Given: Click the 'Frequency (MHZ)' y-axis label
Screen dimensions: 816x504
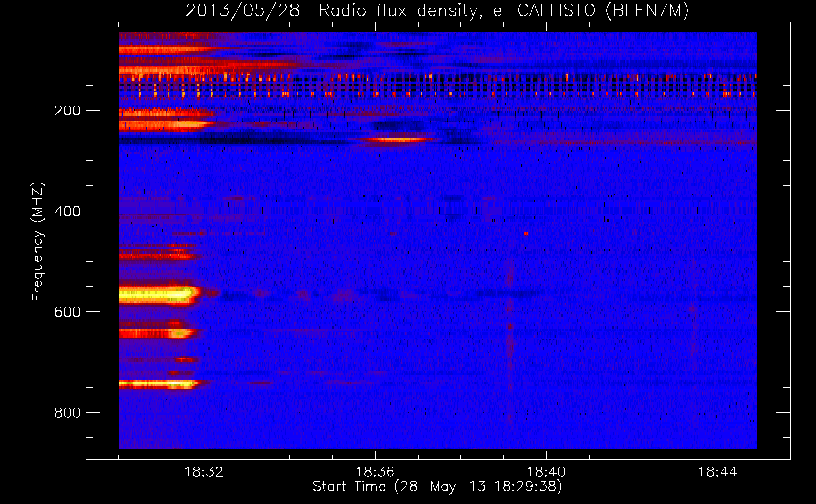Looking at the screenshot, I should point(38,242).
